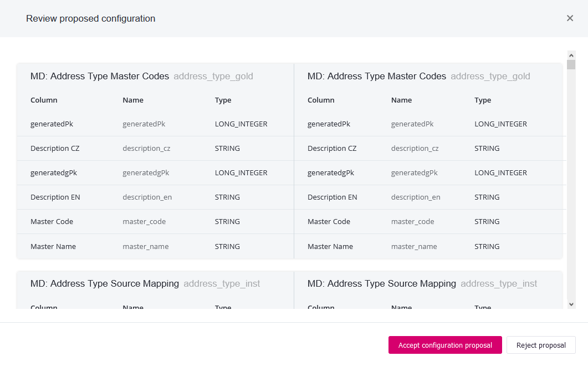The width and height of the screenshot is (588, 366).
Task: Click the vertical scrollbar thumb
Action: 571,65
